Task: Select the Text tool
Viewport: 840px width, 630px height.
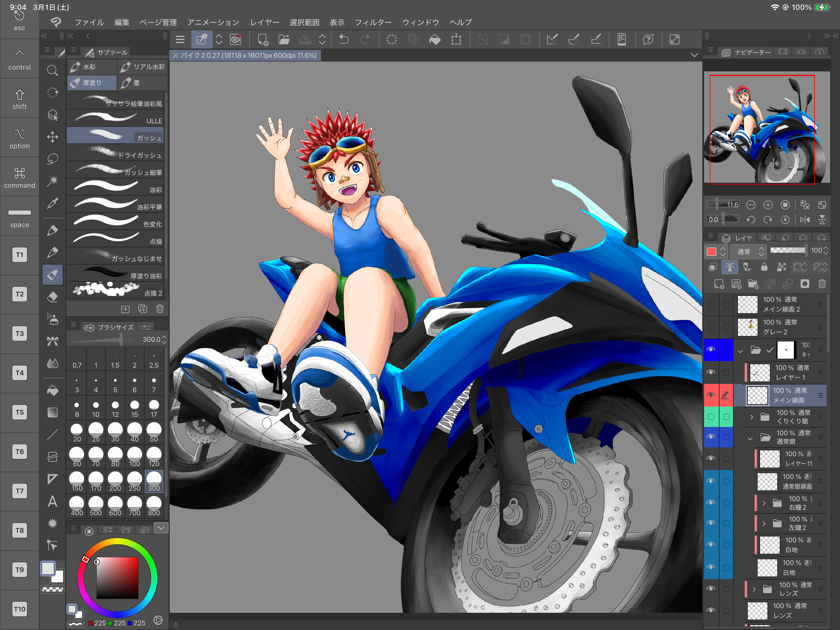Action: [52, 501]
